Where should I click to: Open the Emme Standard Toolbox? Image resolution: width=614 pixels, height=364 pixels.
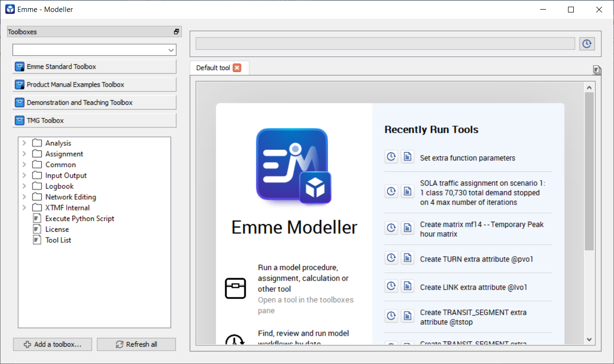[94, 67]
